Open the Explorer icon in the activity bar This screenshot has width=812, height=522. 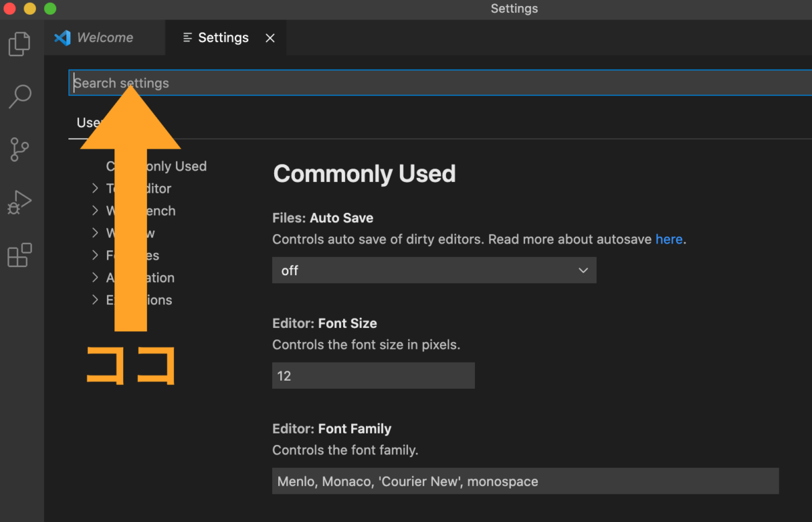(x=20, y=43)
